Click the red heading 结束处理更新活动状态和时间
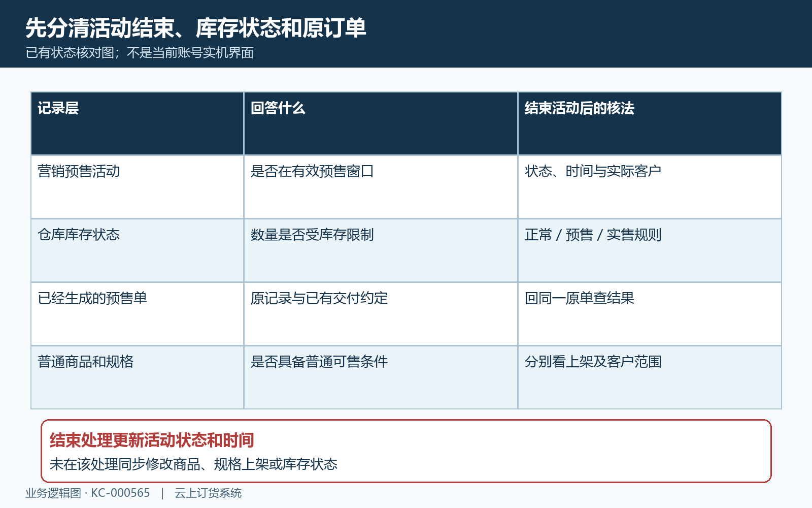This screenshot has height=508, width=812. point(152,440)
